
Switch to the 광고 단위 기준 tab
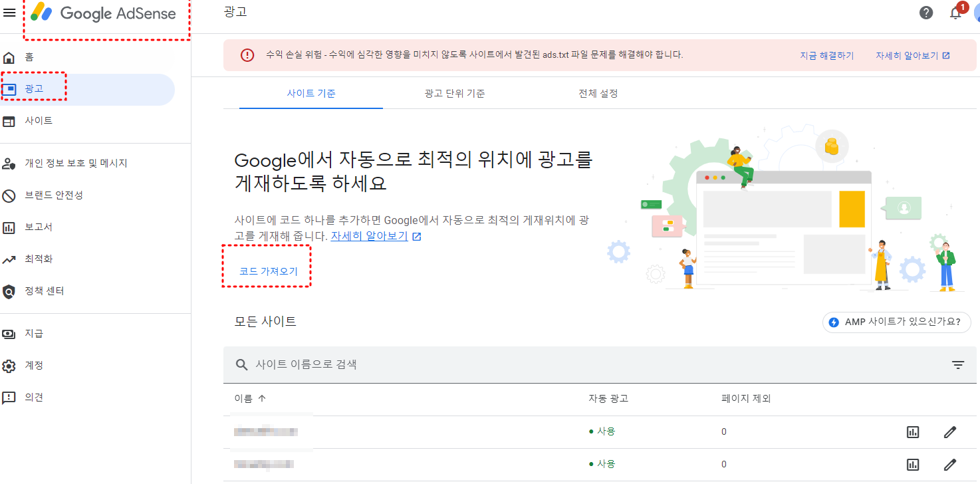[455, 94]
